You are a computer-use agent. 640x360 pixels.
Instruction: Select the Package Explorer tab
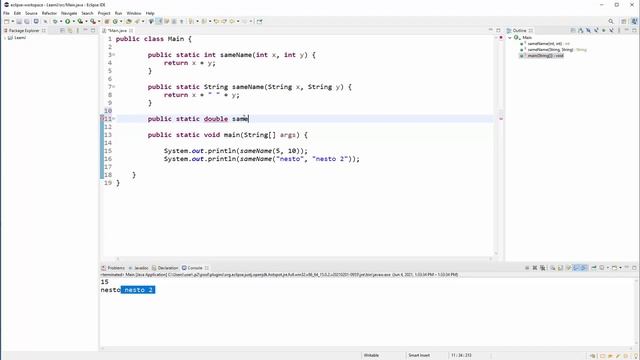(24, 31)
